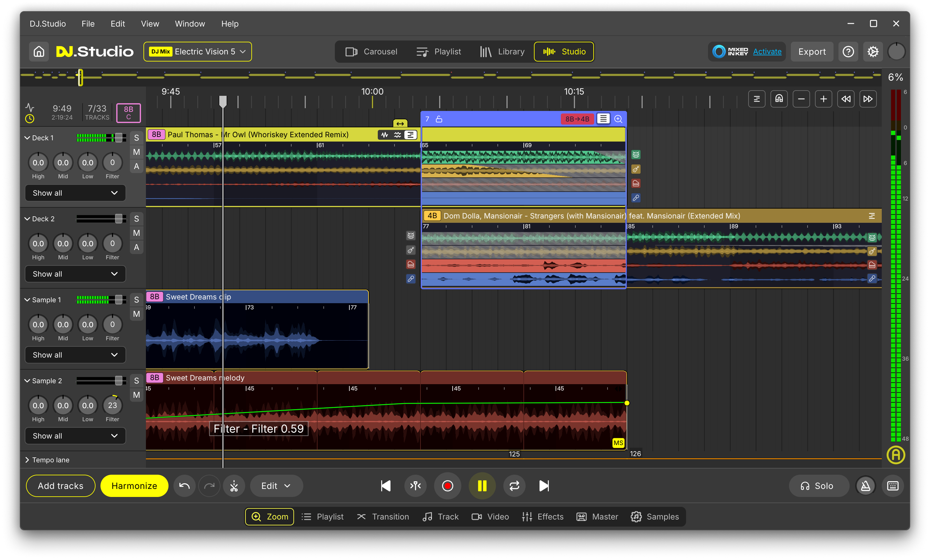This screenshot has height=560, width=930.
Task: Pause playback with the pause control
Action: pyautogui.click(x=482, y=486)
